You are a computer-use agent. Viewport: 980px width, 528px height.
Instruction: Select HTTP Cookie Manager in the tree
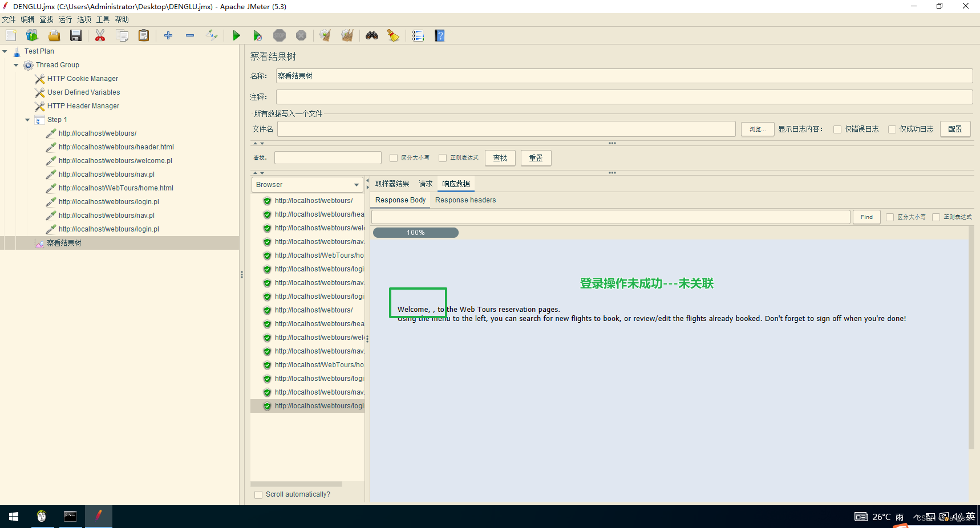[x=83, y=79]
